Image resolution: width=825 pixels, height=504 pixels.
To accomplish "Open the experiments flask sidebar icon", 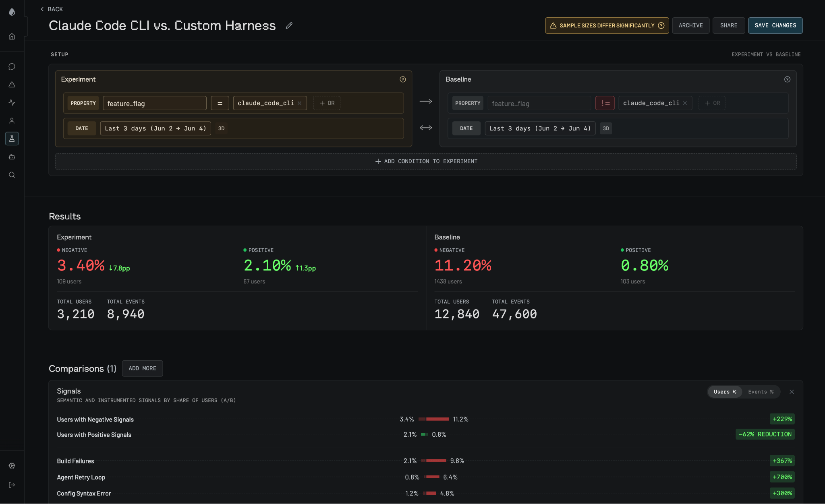I will click(12, 139).
